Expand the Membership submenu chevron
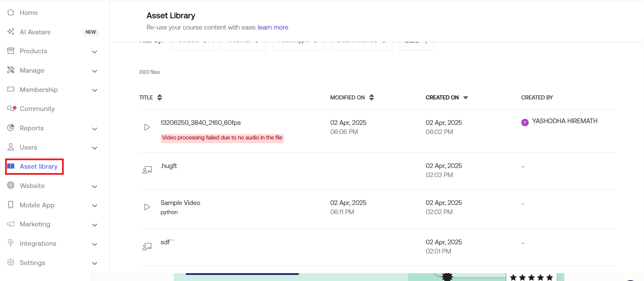This screenshot has width=644, height=281. 95,90
